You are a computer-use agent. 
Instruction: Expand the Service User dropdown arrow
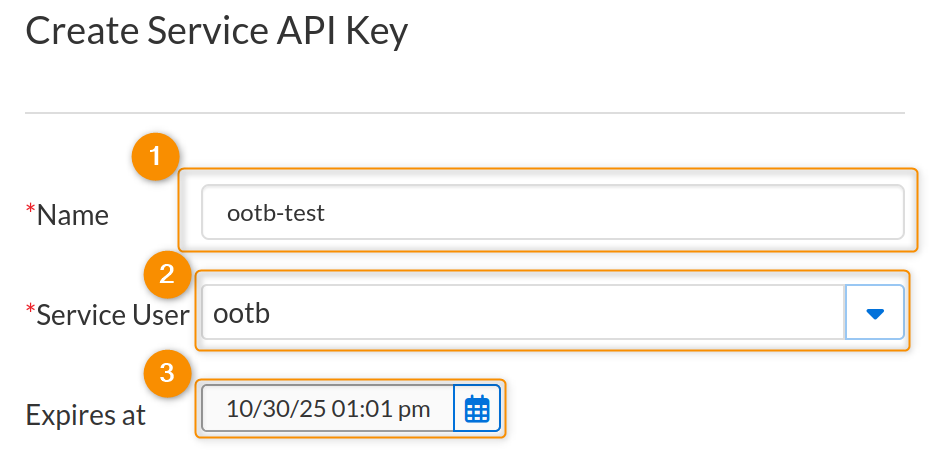(x=875, y=313)
